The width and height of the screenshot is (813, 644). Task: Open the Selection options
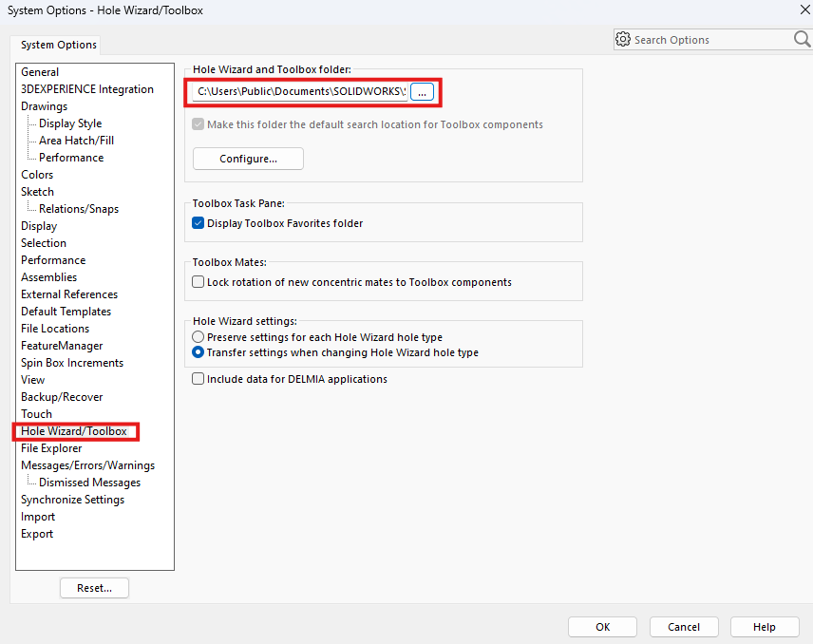(44, 243)
